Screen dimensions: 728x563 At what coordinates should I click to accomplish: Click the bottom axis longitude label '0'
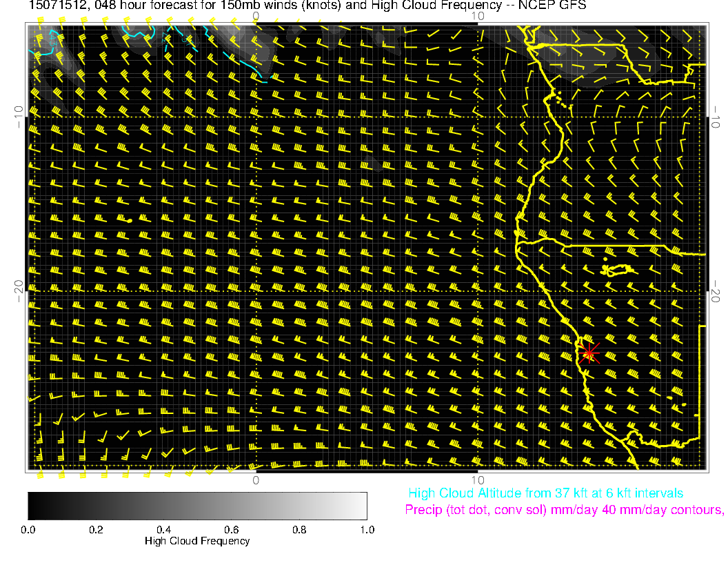click(255, 480)
